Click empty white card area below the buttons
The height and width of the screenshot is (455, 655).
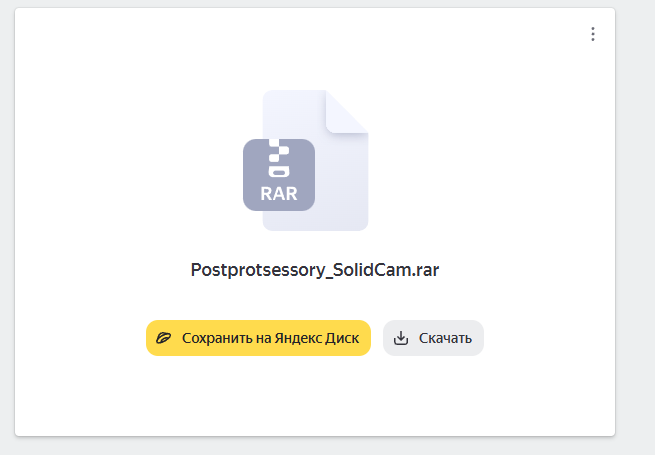click(315, 397)
